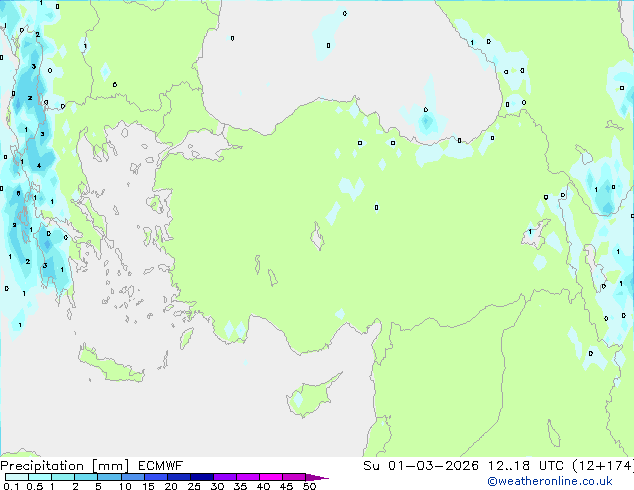
Task: Click the (12+174) forecast hour offset
Action: point(603,466)
